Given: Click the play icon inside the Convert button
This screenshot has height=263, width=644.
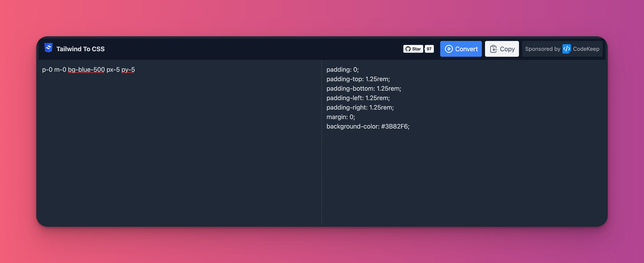Looking at the screenshot, I should coord(448,49).
